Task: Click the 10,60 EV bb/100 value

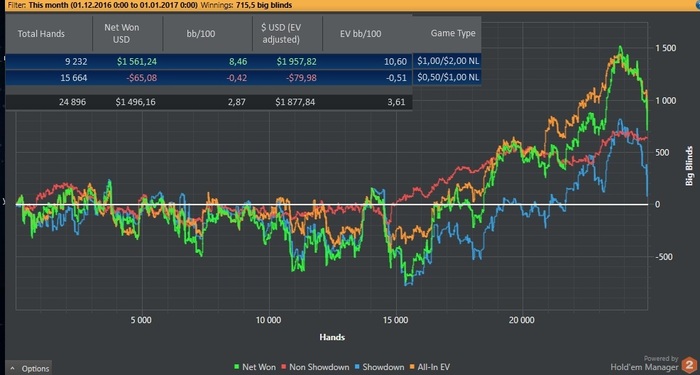Action: [396, 61]
